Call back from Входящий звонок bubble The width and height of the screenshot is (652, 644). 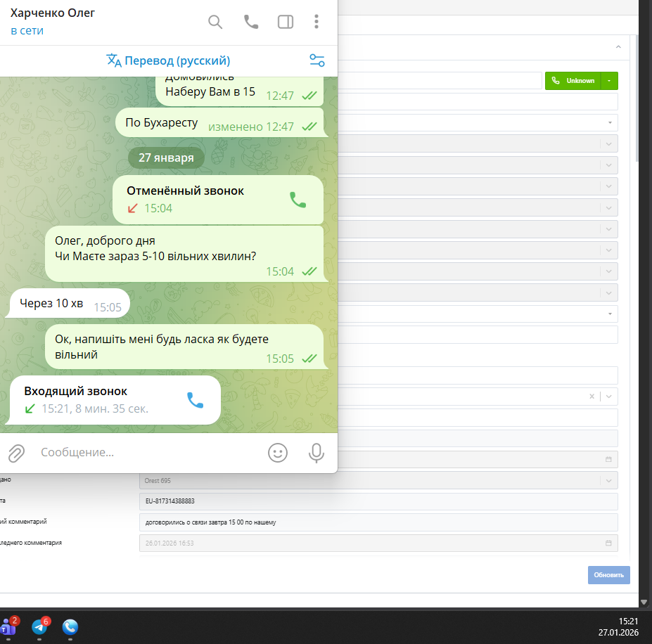tap(195, 400)
